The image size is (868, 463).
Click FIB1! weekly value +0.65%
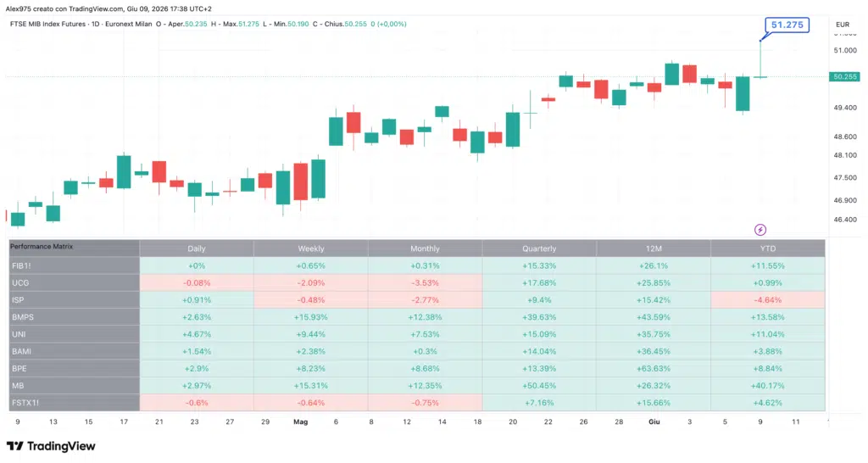coord(311,265)
